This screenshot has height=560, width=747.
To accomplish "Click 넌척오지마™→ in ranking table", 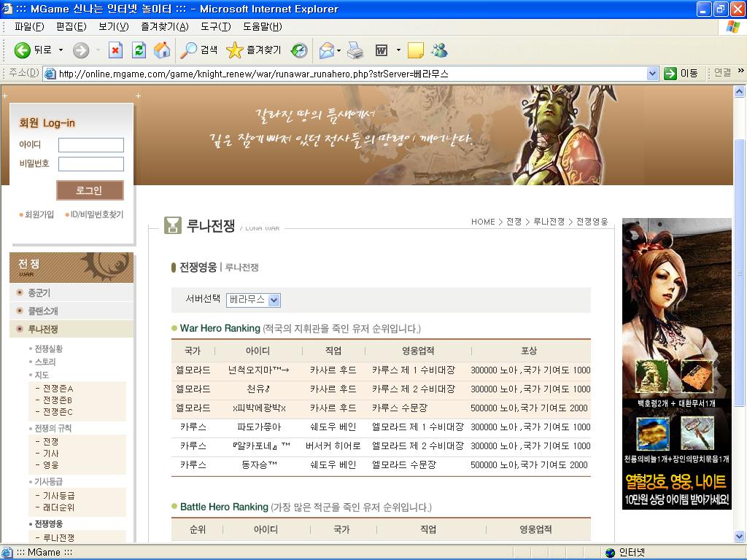I will 258,370.
